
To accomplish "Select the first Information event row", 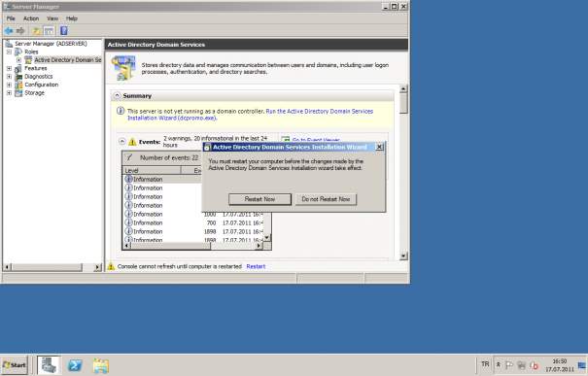I will click(162, 179).
